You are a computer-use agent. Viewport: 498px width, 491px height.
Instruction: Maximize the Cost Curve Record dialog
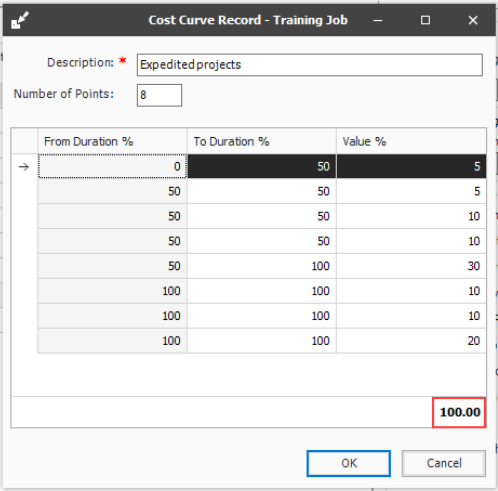click(x=425, y=20)
